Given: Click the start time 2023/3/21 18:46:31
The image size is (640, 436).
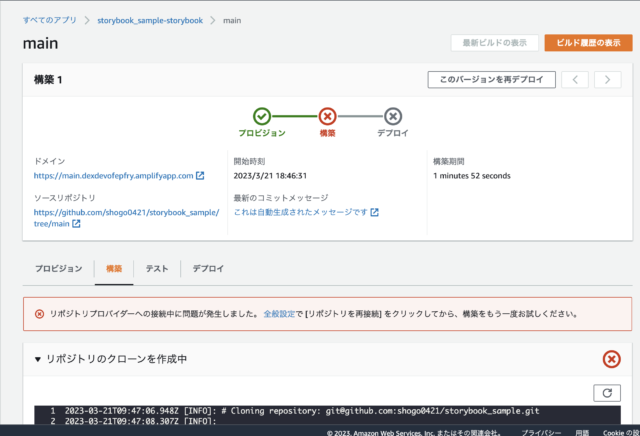Looking at the screenshot, I should coord(270,176).
